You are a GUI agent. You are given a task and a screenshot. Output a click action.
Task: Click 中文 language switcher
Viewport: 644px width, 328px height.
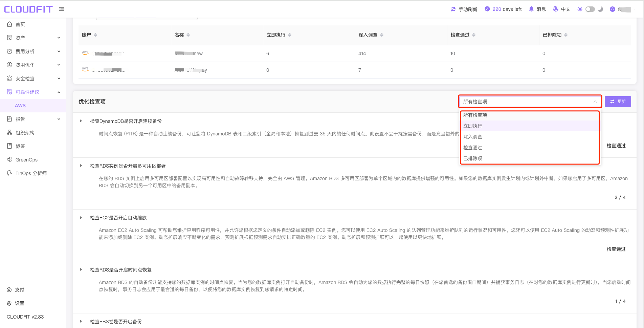point(565,9)
